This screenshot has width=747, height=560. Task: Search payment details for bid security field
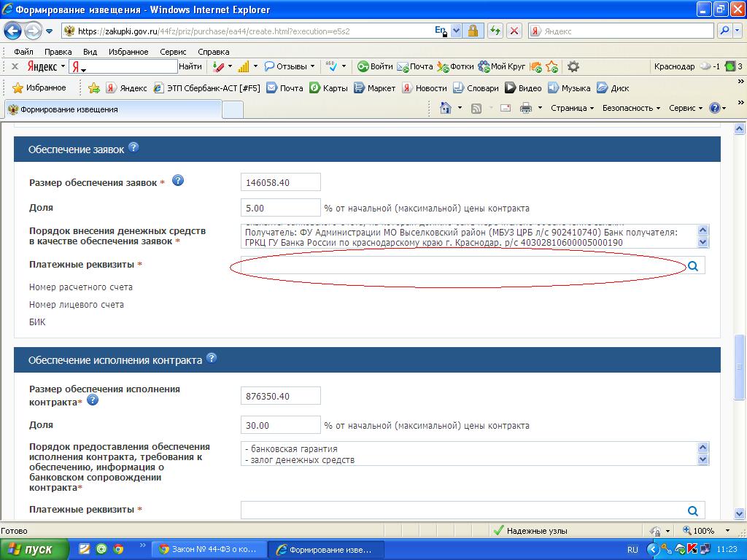coord(693,266)
